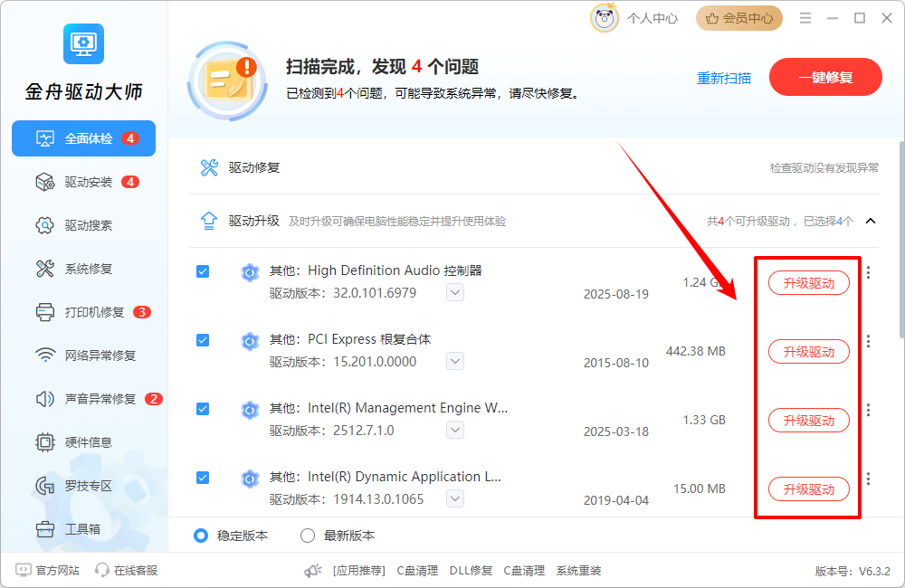Click 升级驱动 for High Definition Audio
This screenshot has height=588, width=905.
808,283
